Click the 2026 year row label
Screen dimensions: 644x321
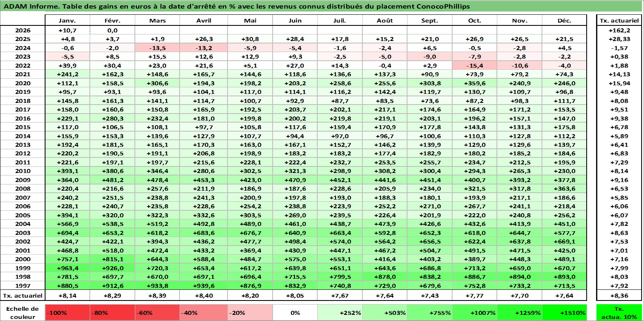(x=23, y=30)
